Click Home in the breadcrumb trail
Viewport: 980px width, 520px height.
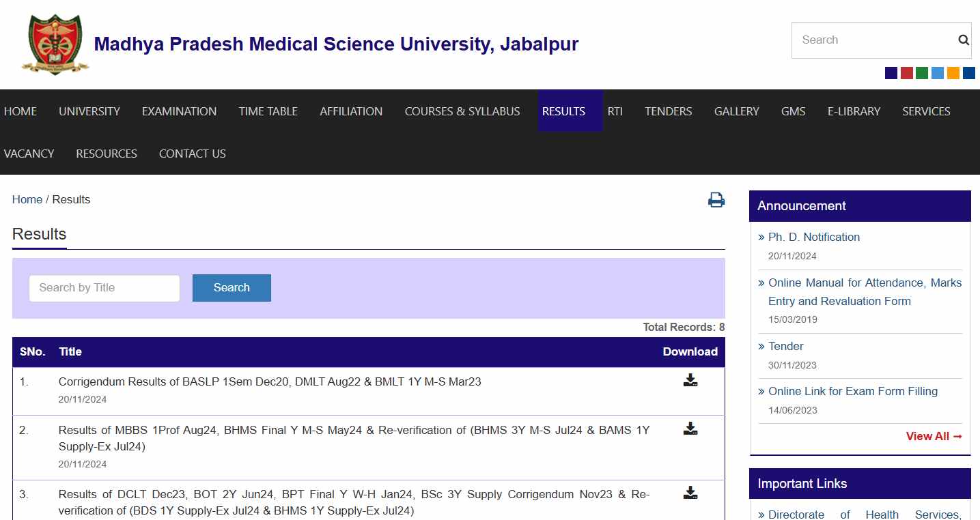[27, 199]
